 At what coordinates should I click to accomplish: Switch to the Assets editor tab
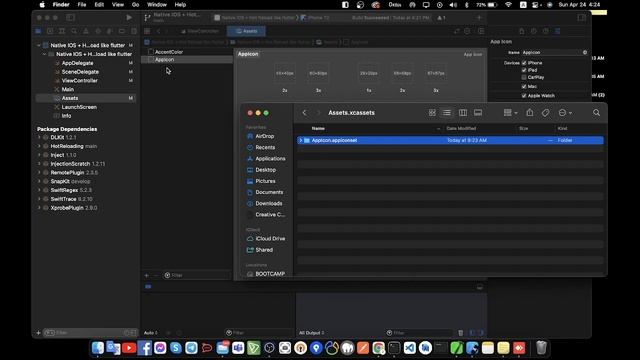[x=247, y=31]
